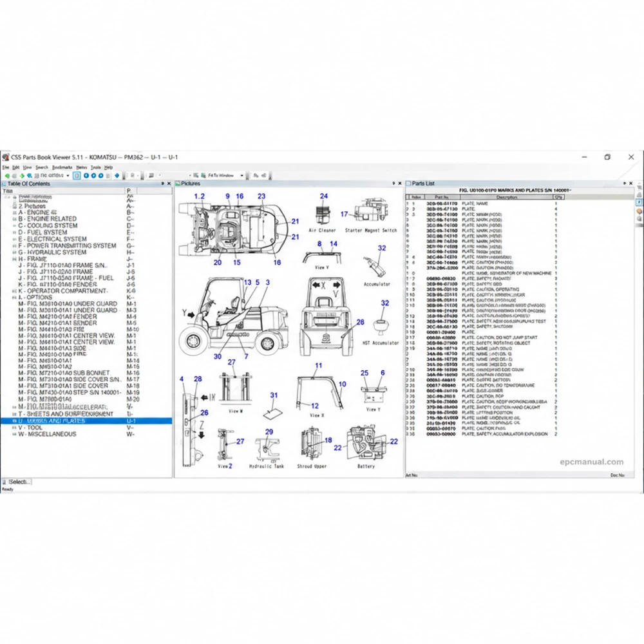Click the icon left of rightmost toolbar icon
Viewport: 644px width, 644px height.
click(x=256, y=176)
